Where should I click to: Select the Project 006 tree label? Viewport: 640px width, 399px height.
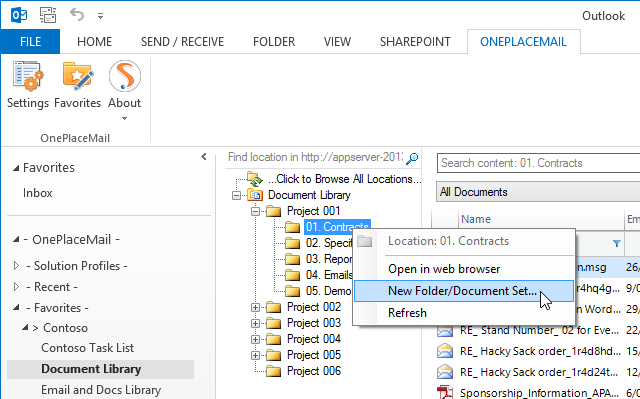[314, 371]
